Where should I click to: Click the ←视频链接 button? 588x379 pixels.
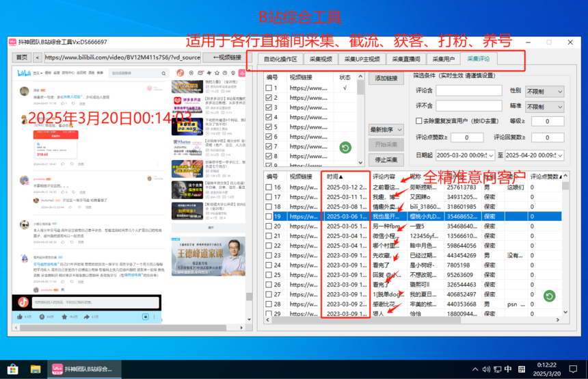pos(227,57)
